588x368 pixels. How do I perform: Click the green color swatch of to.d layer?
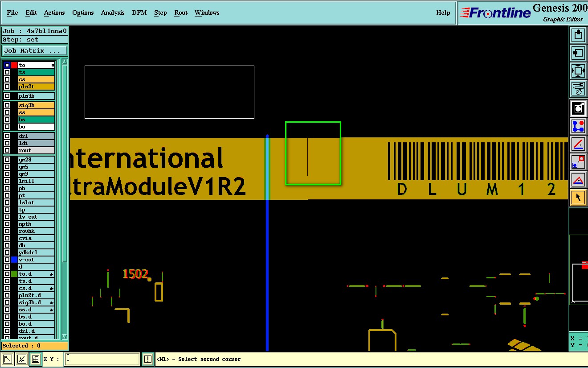14,274
